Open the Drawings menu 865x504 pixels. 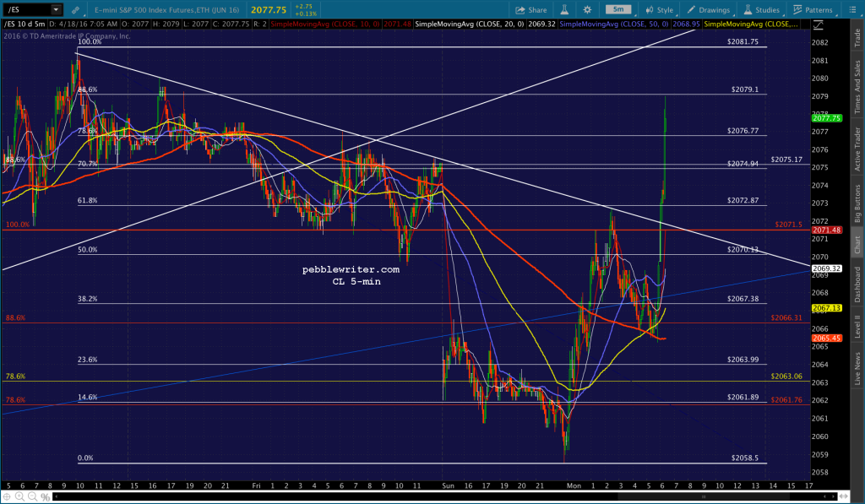point(709,10)
